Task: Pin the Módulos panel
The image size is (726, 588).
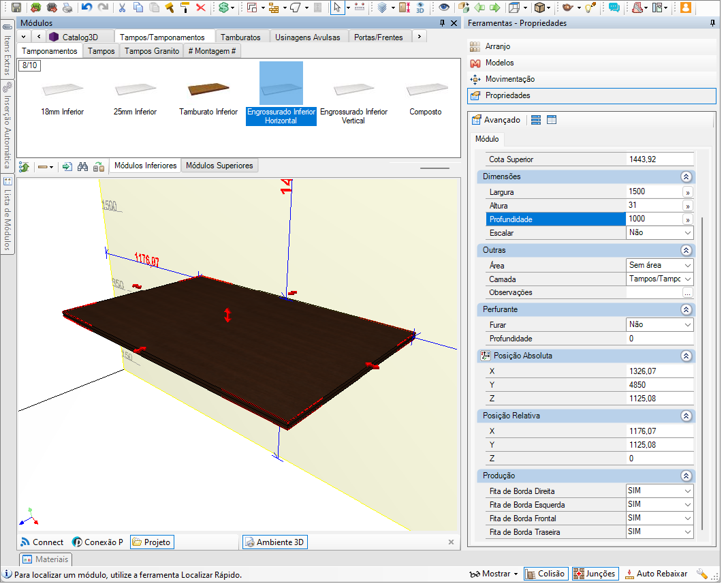Action: click(442, 23)
